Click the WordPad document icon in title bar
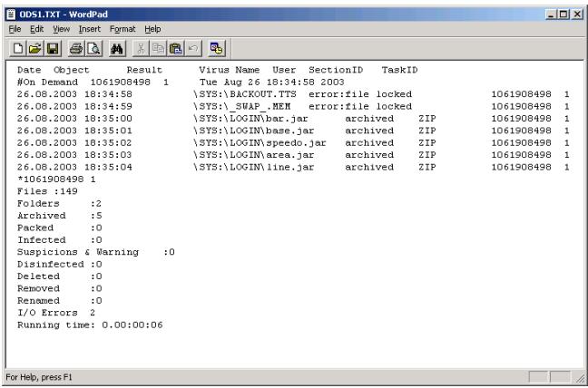Image resolution: width=588 pixels, height=388 pixels. [x=11, y=15]
